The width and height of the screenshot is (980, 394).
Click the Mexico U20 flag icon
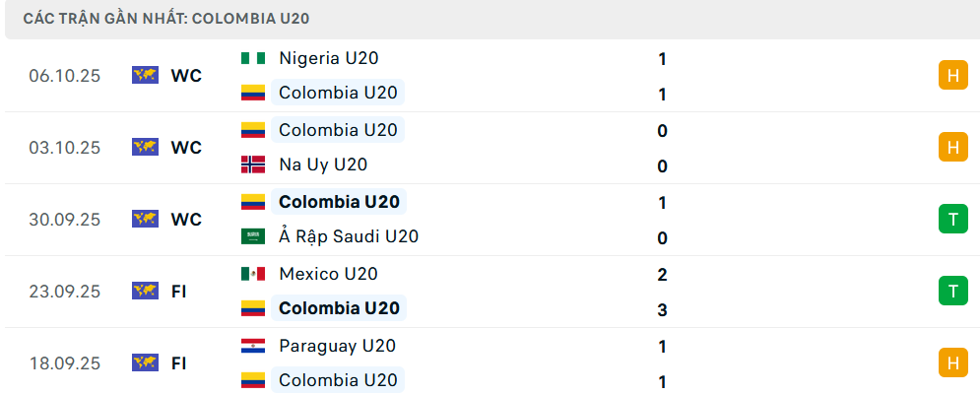point(253,274)
